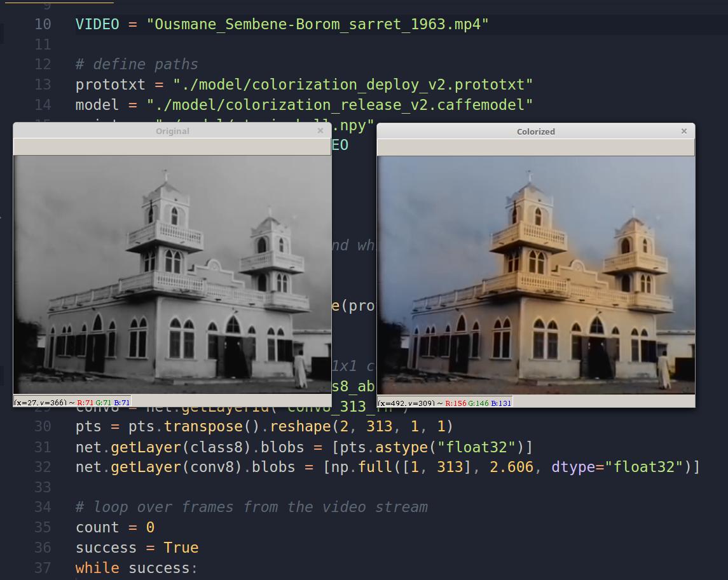The image size is (728, 580).
Task: Click getLayer(conv8) on line 32
Action: click(x=176, y=467)
